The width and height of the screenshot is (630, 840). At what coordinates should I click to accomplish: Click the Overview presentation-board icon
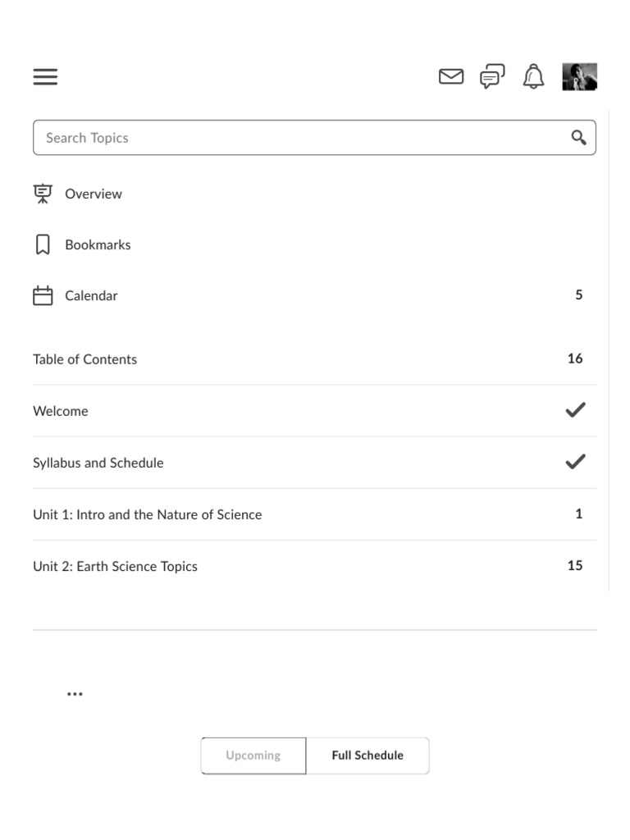43,194
